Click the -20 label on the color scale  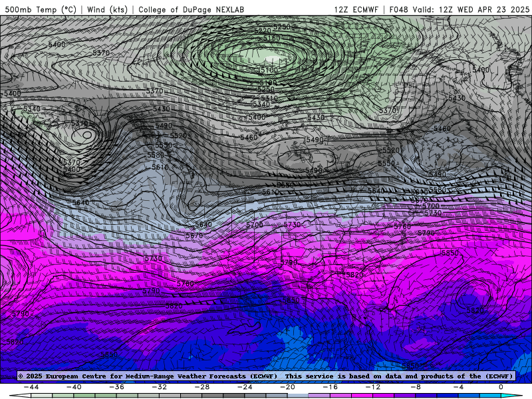(x=288, y=387)
